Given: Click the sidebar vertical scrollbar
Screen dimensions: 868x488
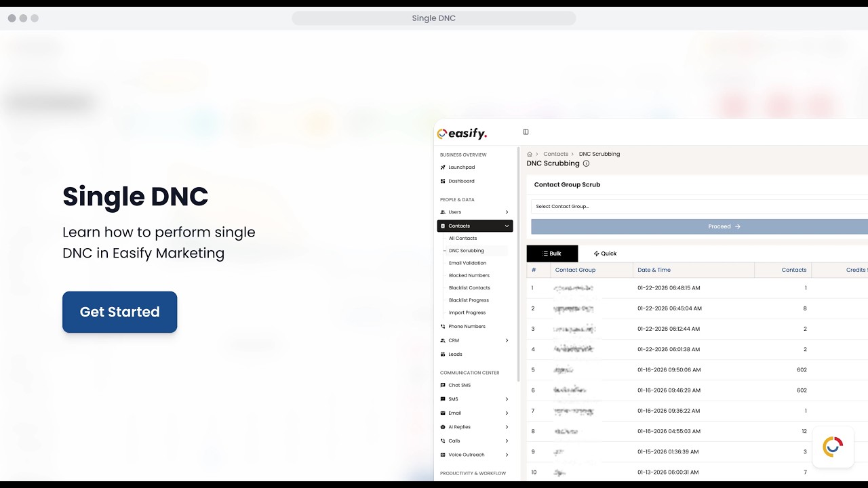Looking at the screenshot, I should (519, 264).
